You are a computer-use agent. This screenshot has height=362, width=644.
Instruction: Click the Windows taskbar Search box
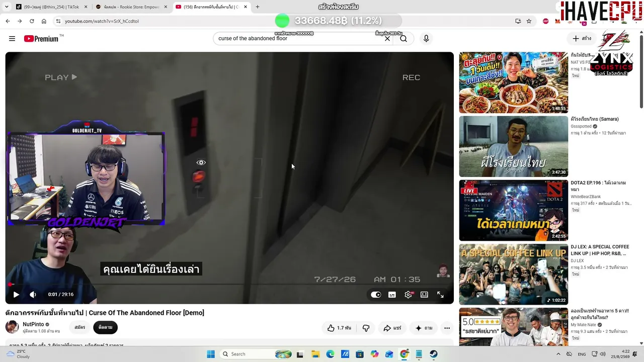point(257,354)
